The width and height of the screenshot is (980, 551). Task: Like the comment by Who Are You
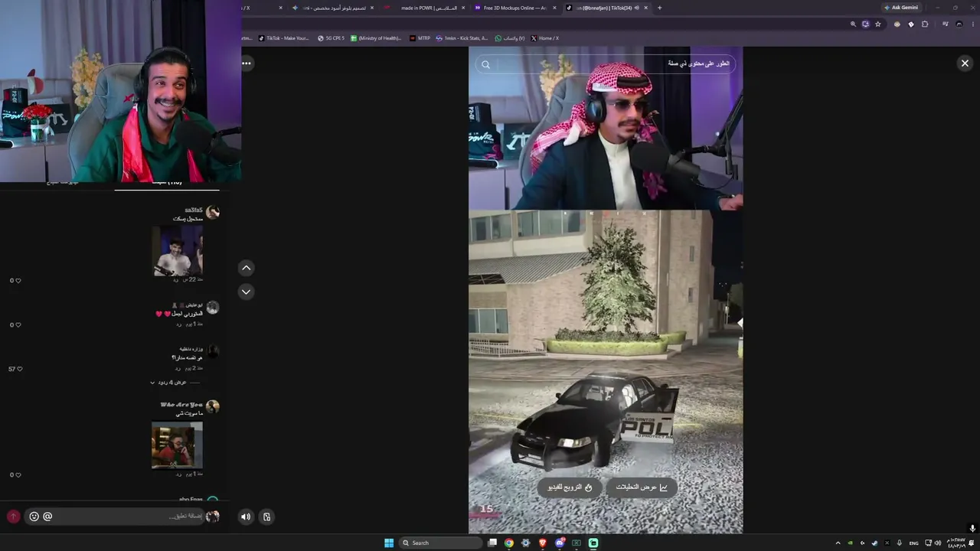point(18,475)
